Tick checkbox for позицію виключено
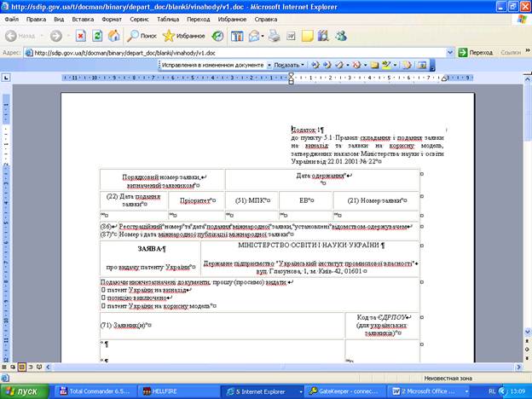This screenshot has height=399, width=532. point(103,298)
